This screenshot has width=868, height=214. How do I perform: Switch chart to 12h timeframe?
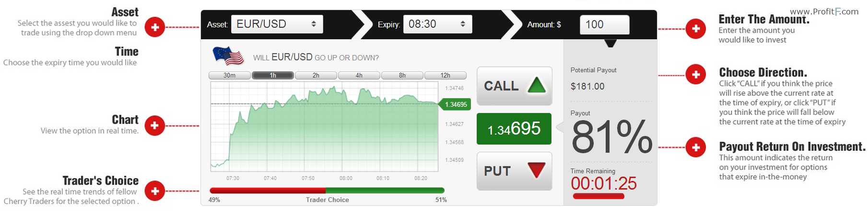[x=446, y=76]
